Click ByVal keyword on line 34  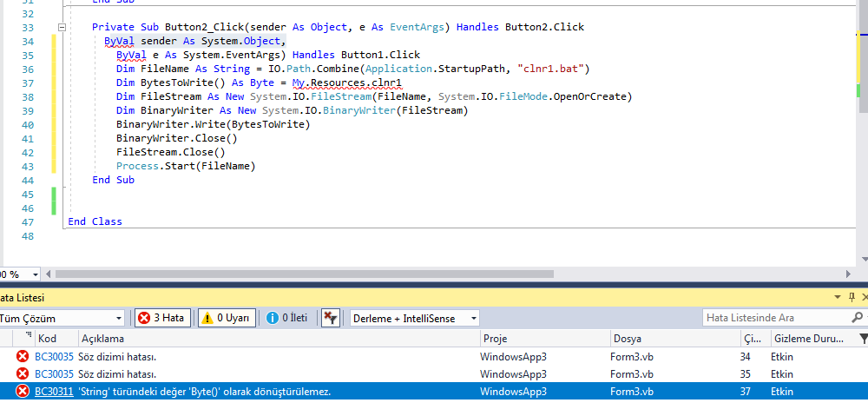coord(119,42)
